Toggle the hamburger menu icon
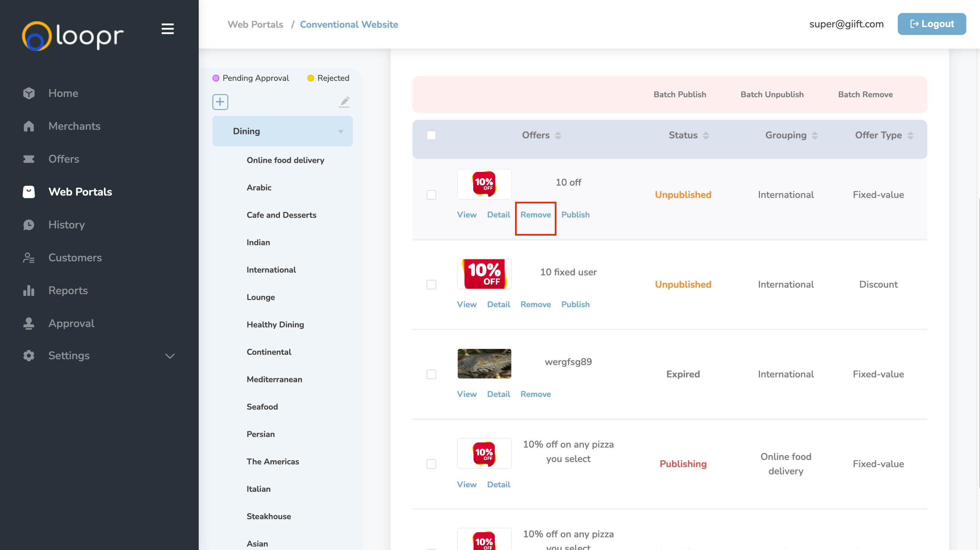 168,29
